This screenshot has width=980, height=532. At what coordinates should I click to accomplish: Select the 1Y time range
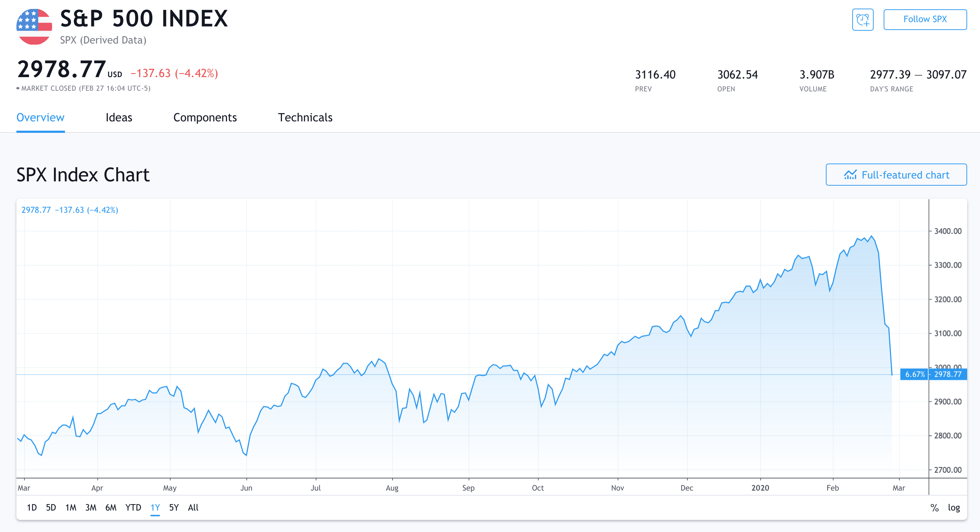[155, 507]
